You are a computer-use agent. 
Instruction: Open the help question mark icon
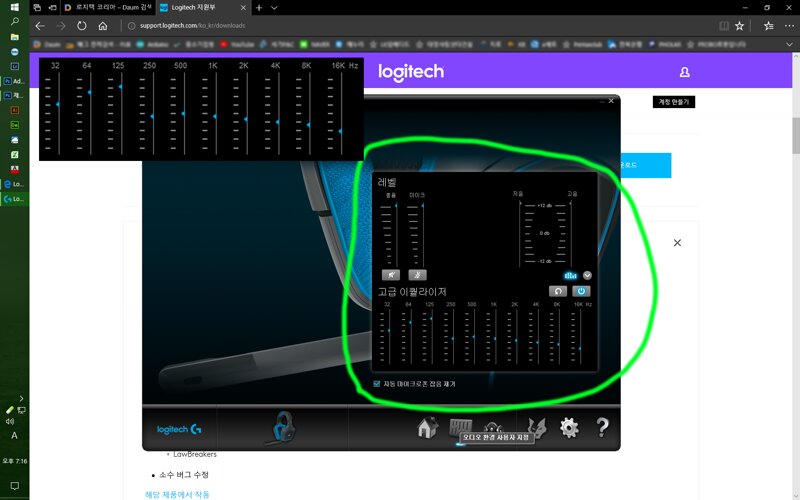602,428
